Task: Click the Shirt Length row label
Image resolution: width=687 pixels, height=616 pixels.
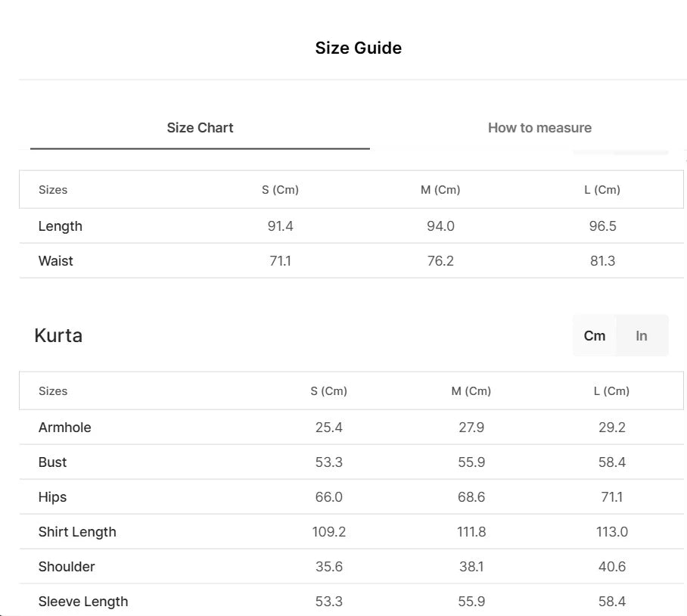Action: [77, 532]
